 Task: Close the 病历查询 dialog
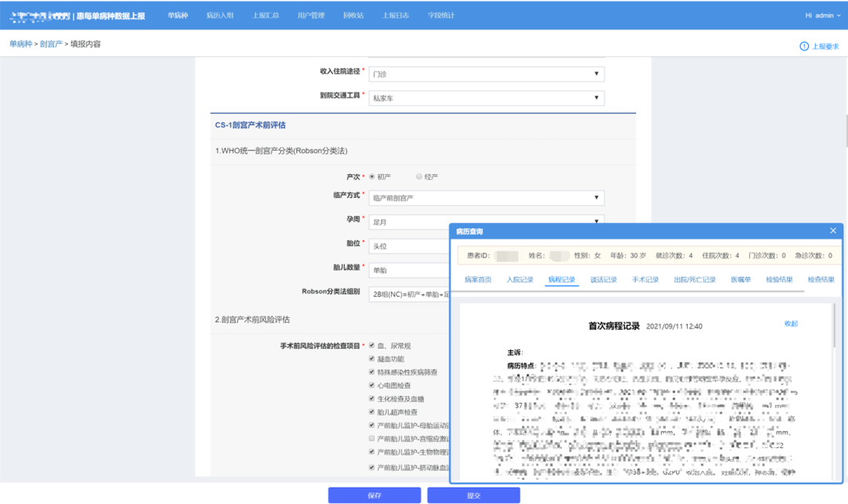click(x=833, y=231)
